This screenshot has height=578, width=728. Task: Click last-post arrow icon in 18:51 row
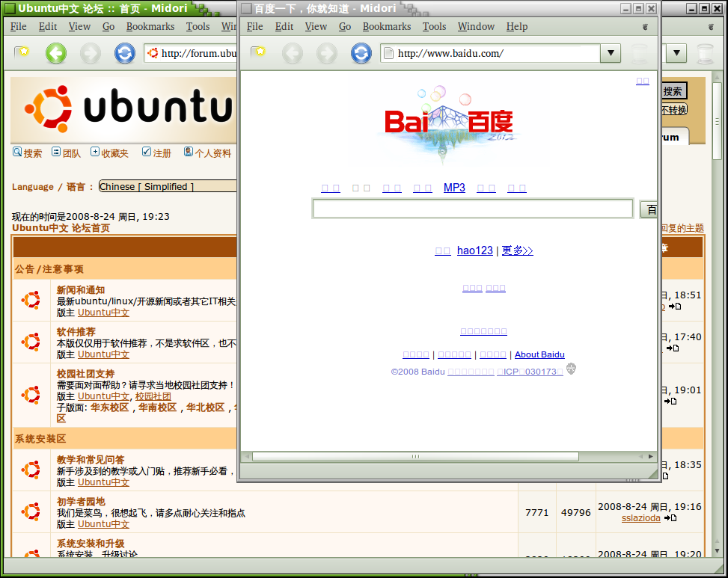(675, 306)
